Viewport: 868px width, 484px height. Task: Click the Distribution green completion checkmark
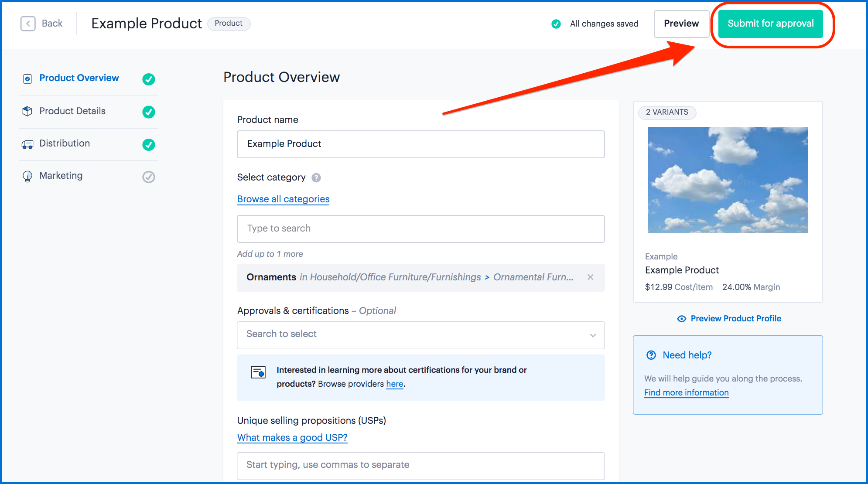tap(149, 144)
